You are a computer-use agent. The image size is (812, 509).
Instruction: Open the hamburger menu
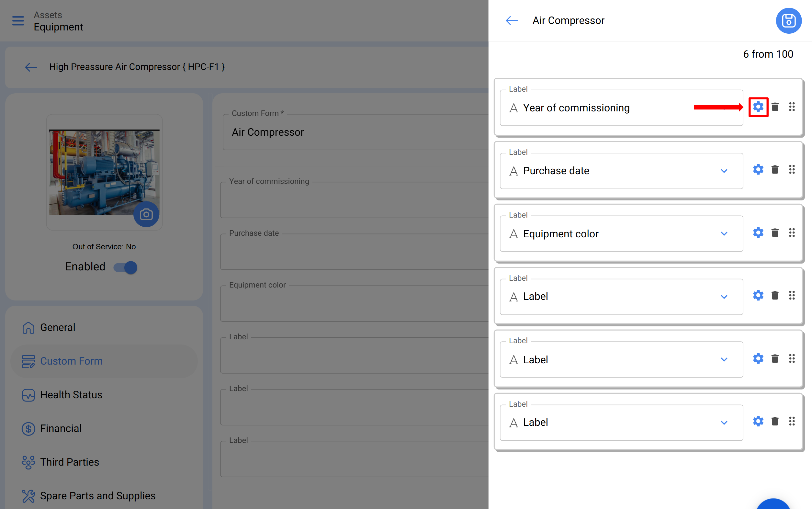[18, 21]
